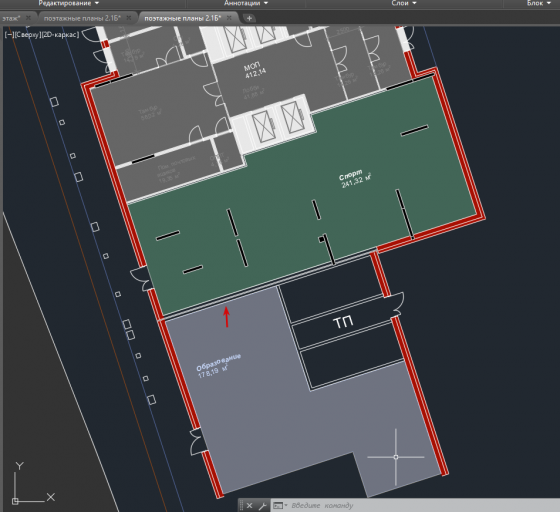The height and width of the screenshot is (512, 560).
Task: Close the first поэтажные планы 2.1Б* tab
Action: [x=129, y=18]
